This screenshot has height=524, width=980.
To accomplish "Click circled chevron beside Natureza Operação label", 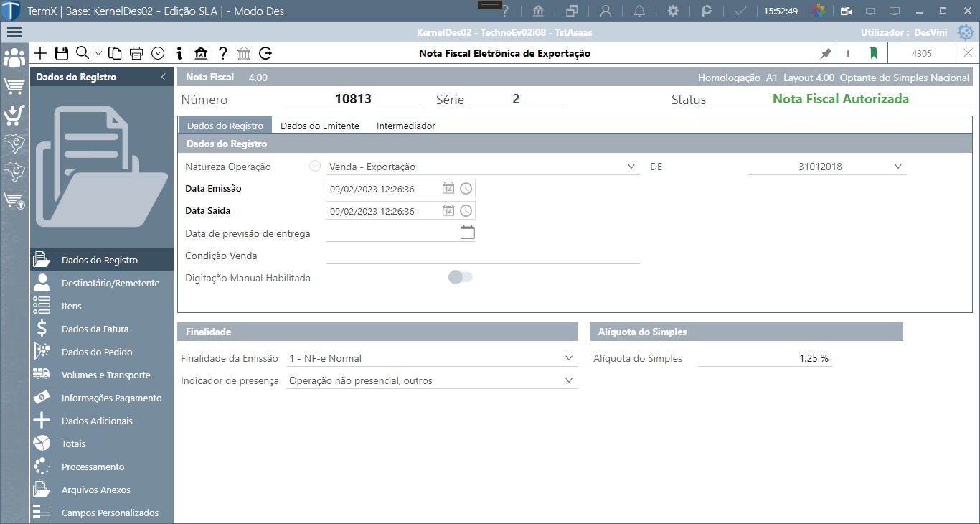I will [x=314, y=167].
